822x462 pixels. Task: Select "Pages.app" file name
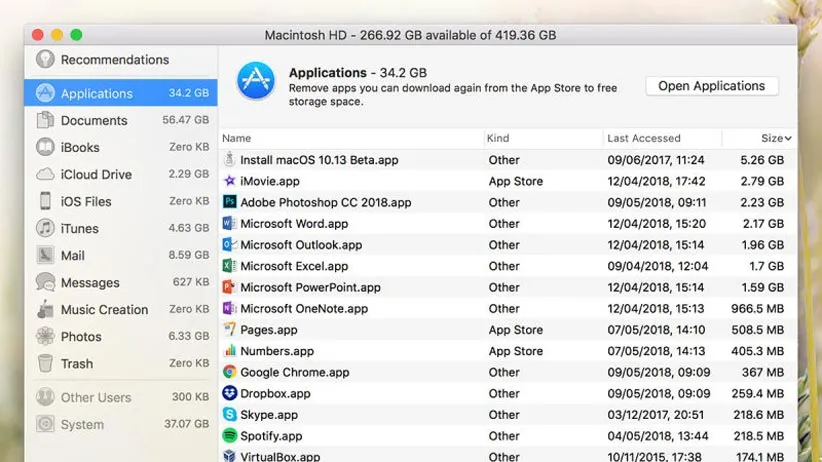pos(268,330)
